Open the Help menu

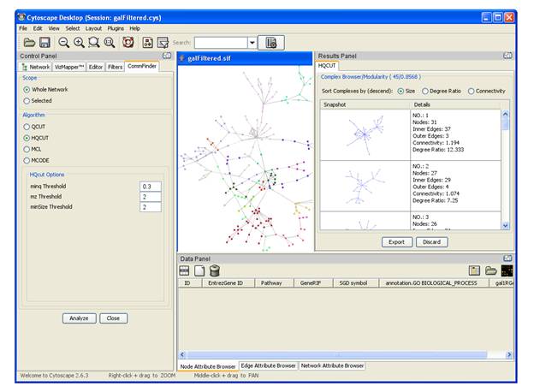(x=134, y=28)
